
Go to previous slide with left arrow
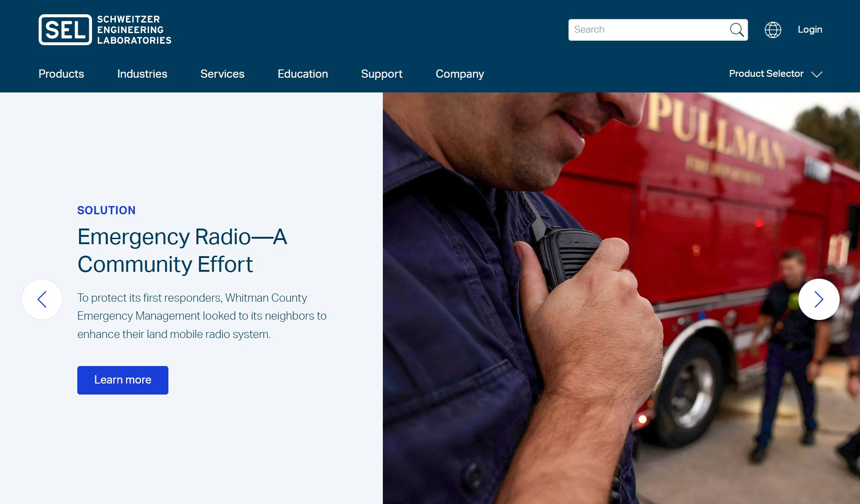click(x=42, y=299)
